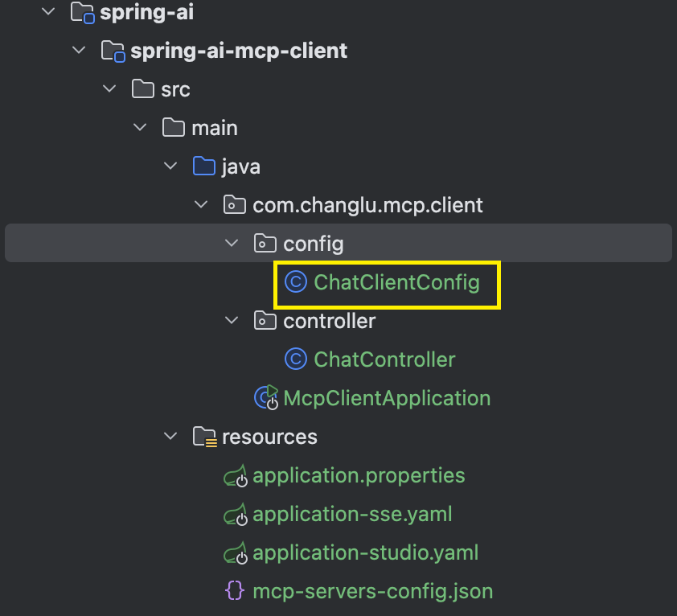This screenshot has height=616, width=677.
Task: Click the com.changlu.mcp.client package icon
Action: 235,204
